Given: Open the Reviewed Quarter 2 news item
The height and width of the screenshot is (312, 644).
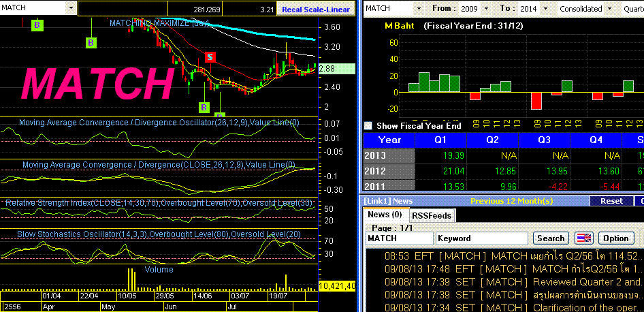Looking at the screenshot, I should click(x=513, y=282).
